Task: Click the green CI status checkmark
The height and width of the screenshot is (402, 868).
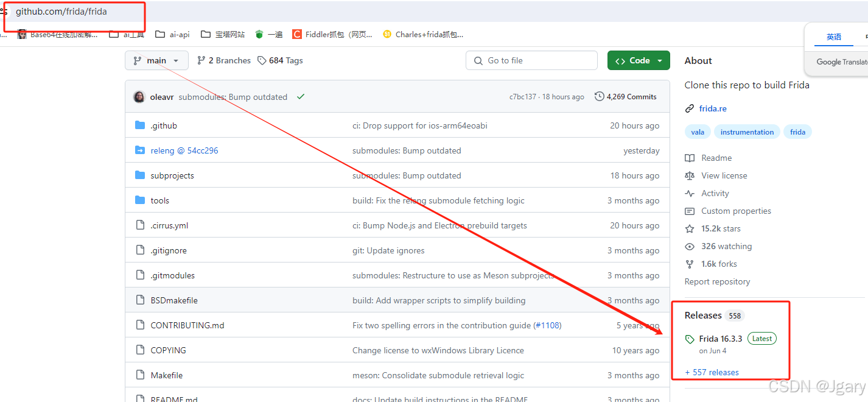Action: pyautogui.click(x=301, y=97)
